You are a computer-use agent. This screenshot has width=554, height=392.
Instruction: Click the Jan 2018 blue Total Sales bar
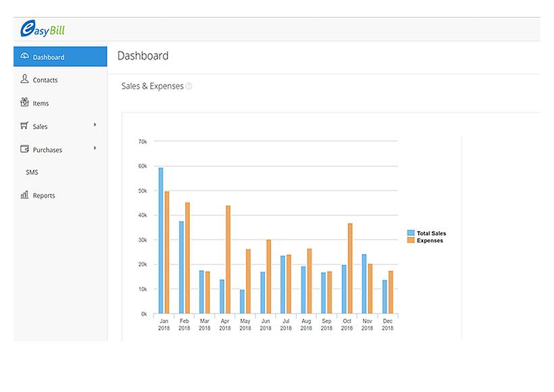click(x=161, y=241)
